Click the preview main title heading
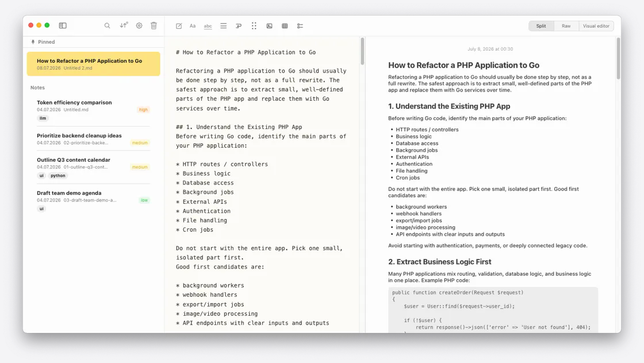Viewport: 644px width, 363px height. (x=463, y=66)
